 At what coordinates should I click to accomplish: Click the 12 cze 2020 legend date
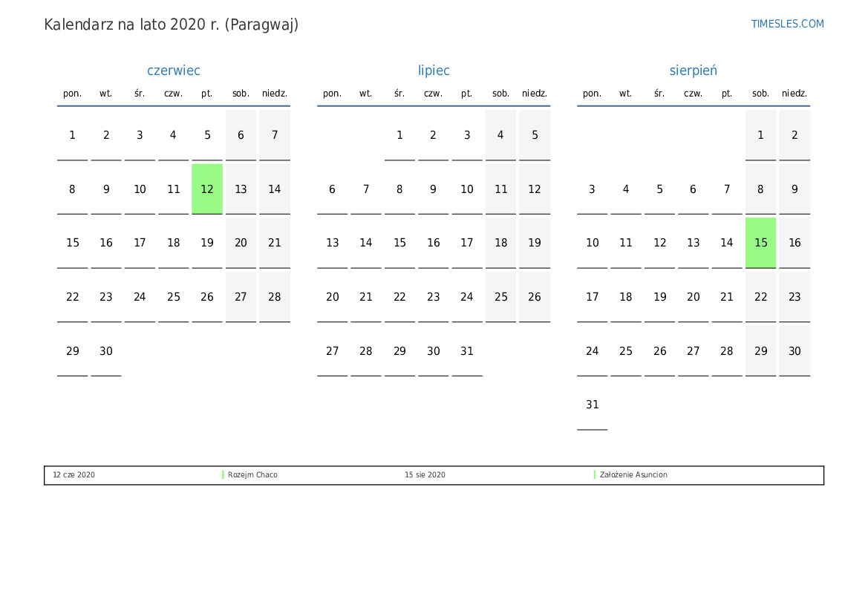(74, 475)
